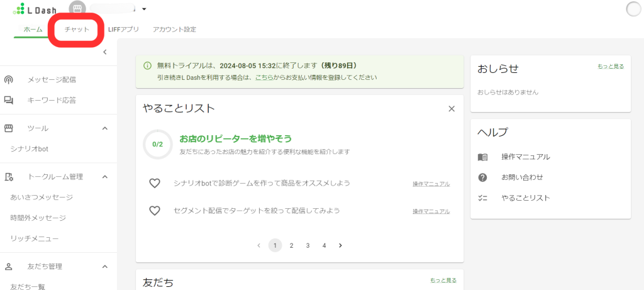Open the account switcher dropdown arrow
This screenshot has width=644, height=290.
(144, 9)
